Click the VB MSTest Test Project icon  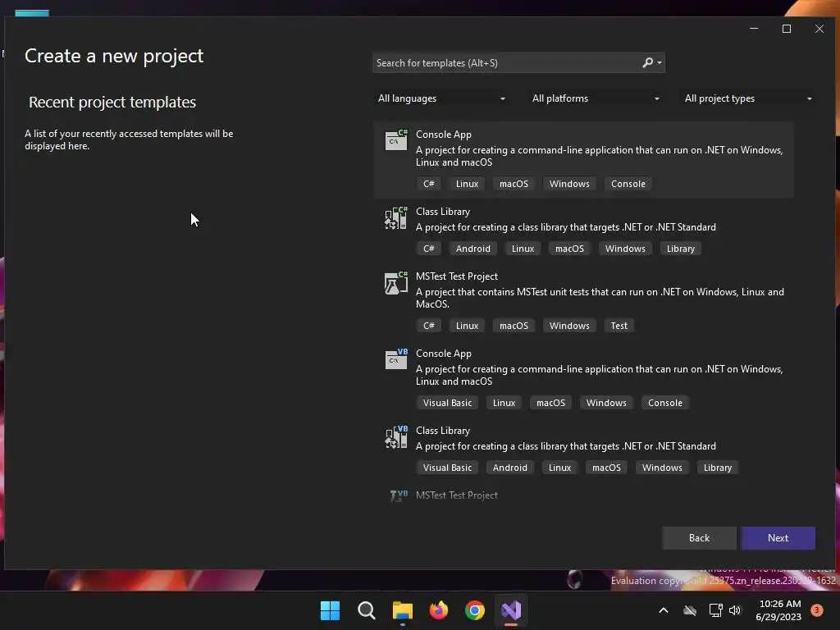point(399,495)
